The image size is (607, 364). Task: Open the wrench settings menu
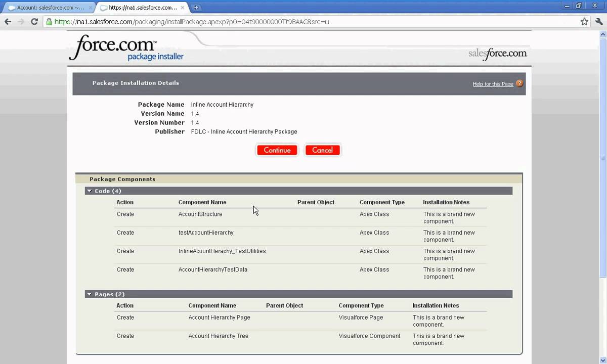click(599, 22)
